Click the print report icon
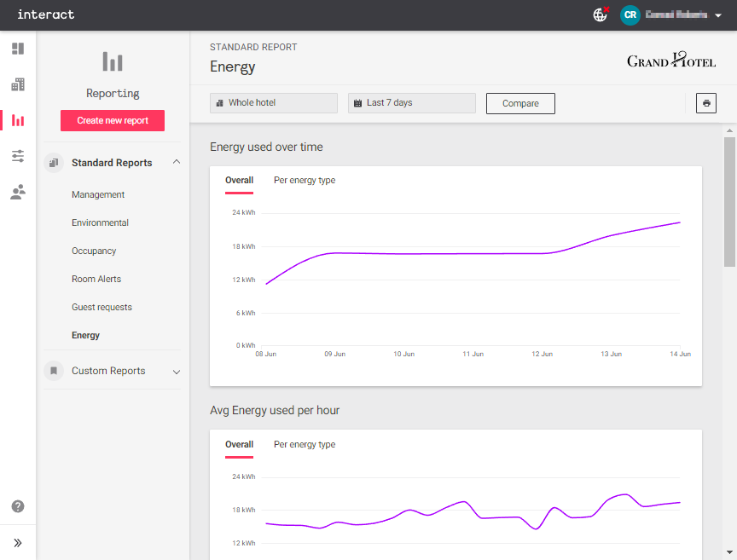The image size is (737, 560). click(706, 103)
